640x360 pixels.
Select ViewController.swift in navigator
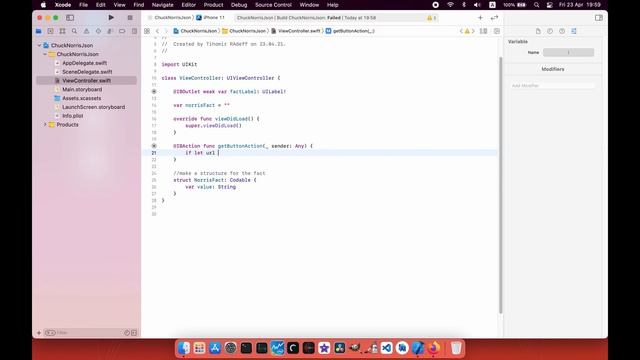point(86,80)
